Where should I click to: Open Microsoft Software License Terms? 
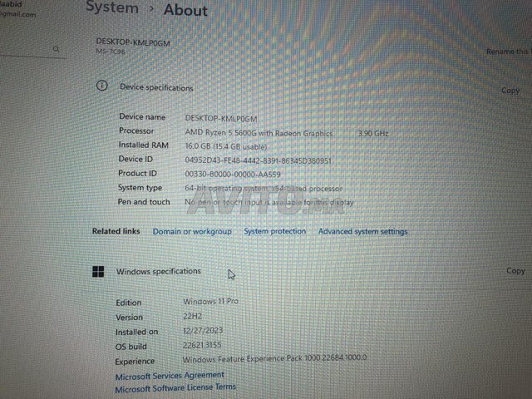[x=175, y=387]
